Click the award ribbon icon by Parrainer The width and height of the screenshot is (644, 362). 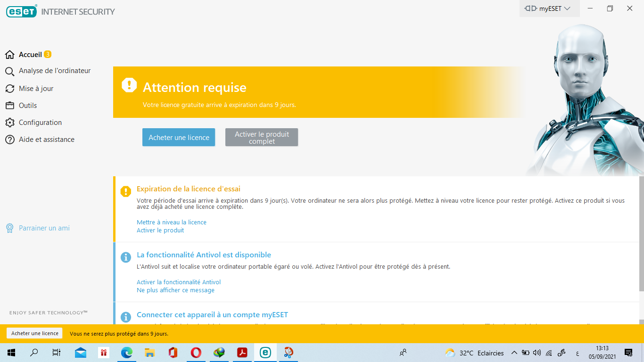(10, 228)
